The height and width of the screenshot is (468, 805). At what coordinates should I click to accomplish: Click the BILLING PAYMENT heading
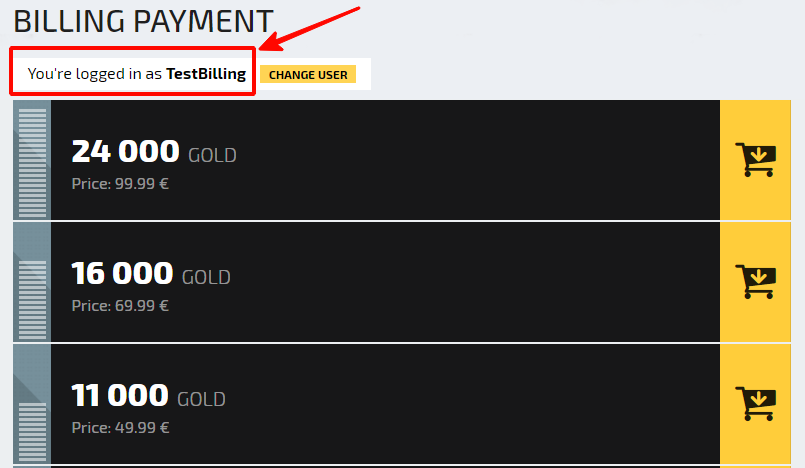143,22
